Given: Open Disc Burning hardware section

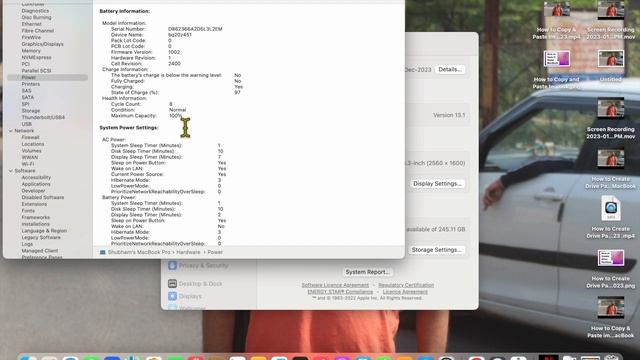Looking at the screenshot, I should coord(36,18).
